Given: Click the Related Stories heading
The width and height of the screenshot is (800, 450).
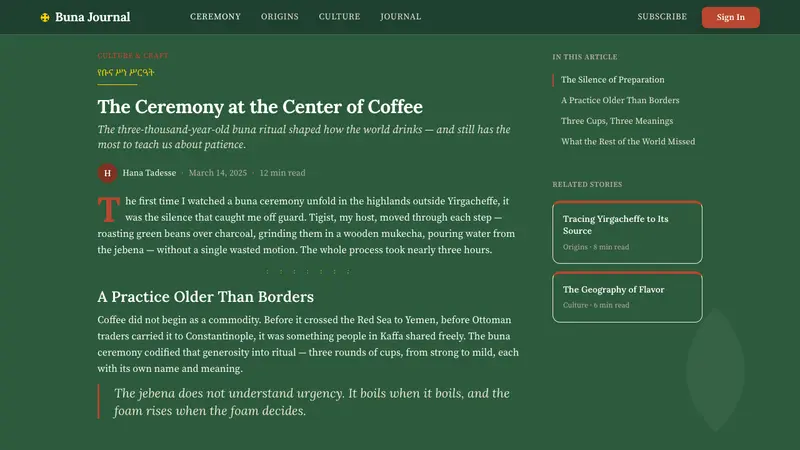Looking at the screenshot, I should click(587, 184).
